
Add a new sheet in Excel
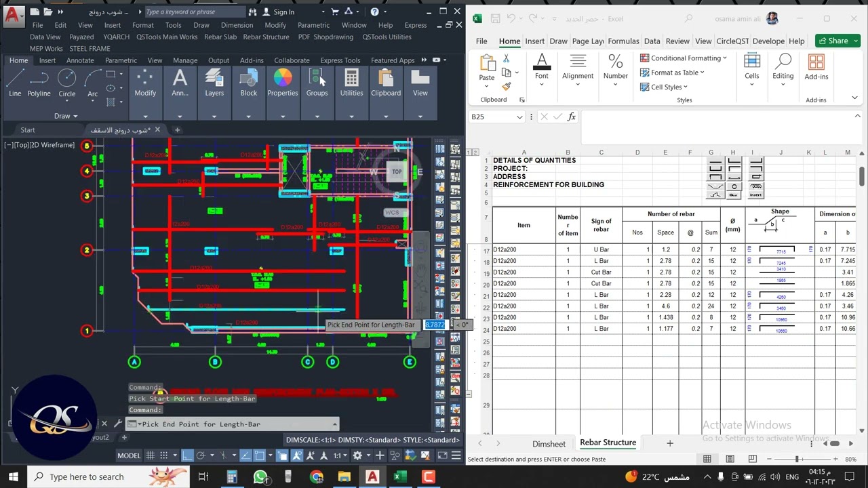coord(670,443)
